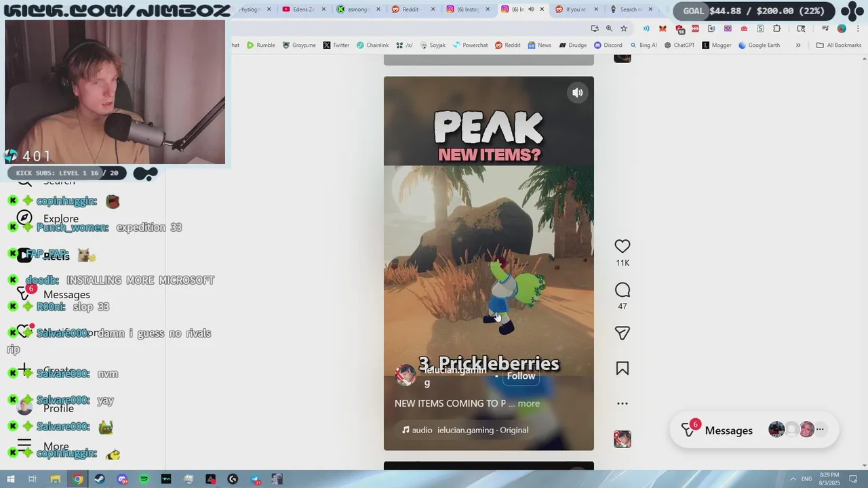Open the Rumble bookmark

click(x=261, y=45)
